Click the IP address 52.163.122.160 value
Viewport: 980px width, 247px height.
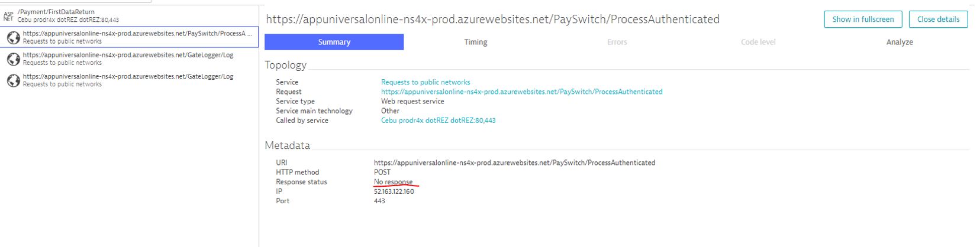394,191
